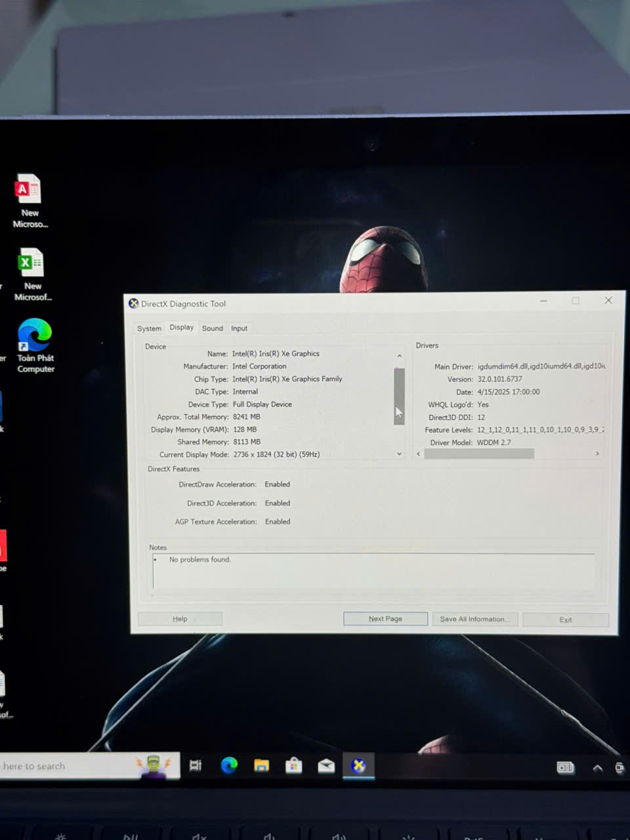
Task: Click the Drivers horizontal scroll right arrow
Action: pyautogui.click(x=597, y=453)
